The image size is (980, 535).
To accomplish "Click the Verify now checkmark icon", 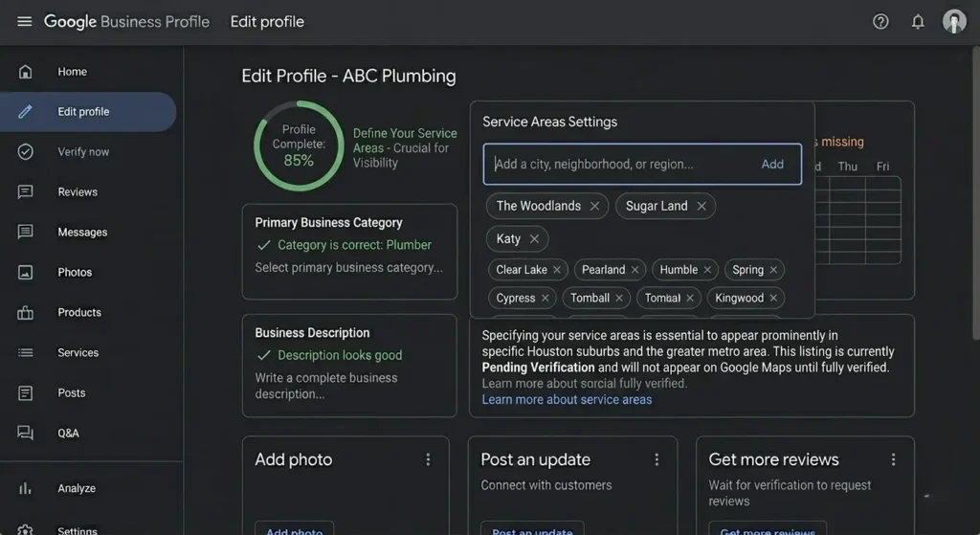I will [25, 152].
